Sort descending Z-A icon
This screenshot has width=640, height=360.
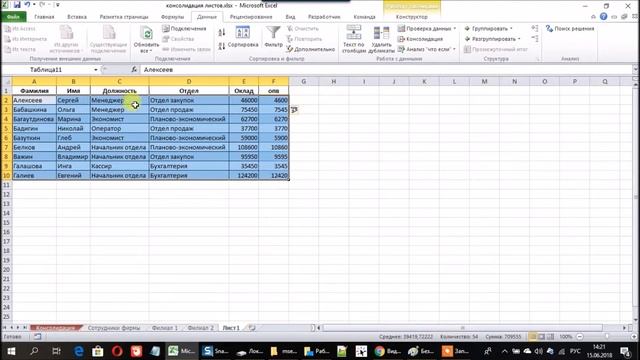tap(222, 46)
